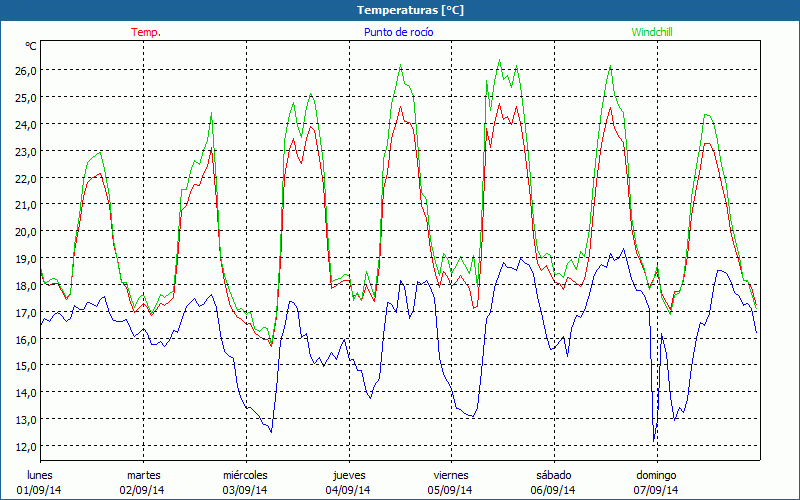This screenshot has width=800, height=500.
Task: Click the red Temp. legend label
Action: pos(145,32)
